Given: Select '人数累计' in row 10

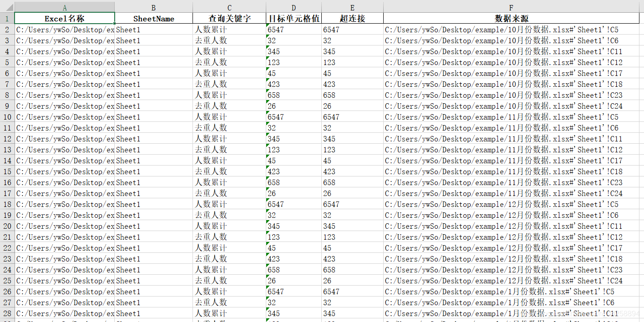Looking at the screenshot, I should coord(229,117).
